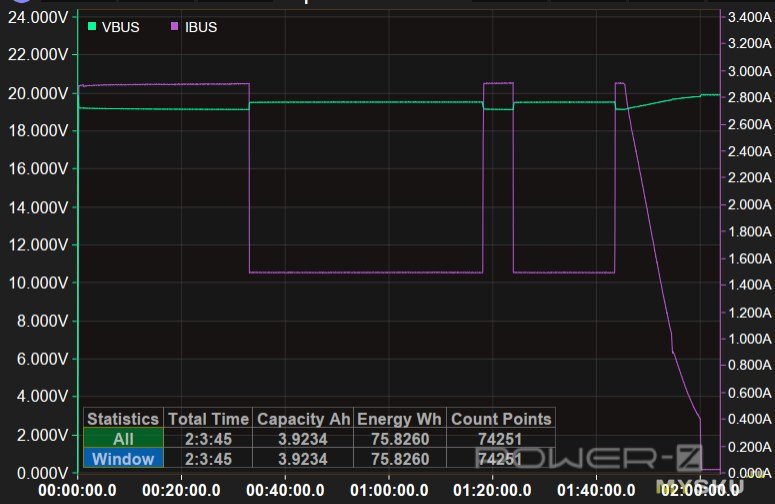Viewport: 775px width, 504px height.
Task: Click the 01:40:00.0 time axis label
Action: pyautogui.click(x=596, y=490)
